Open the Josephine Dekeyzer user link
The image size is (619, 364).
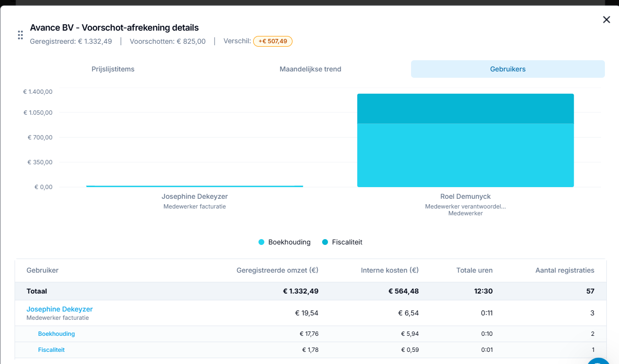tap(59, 309)
